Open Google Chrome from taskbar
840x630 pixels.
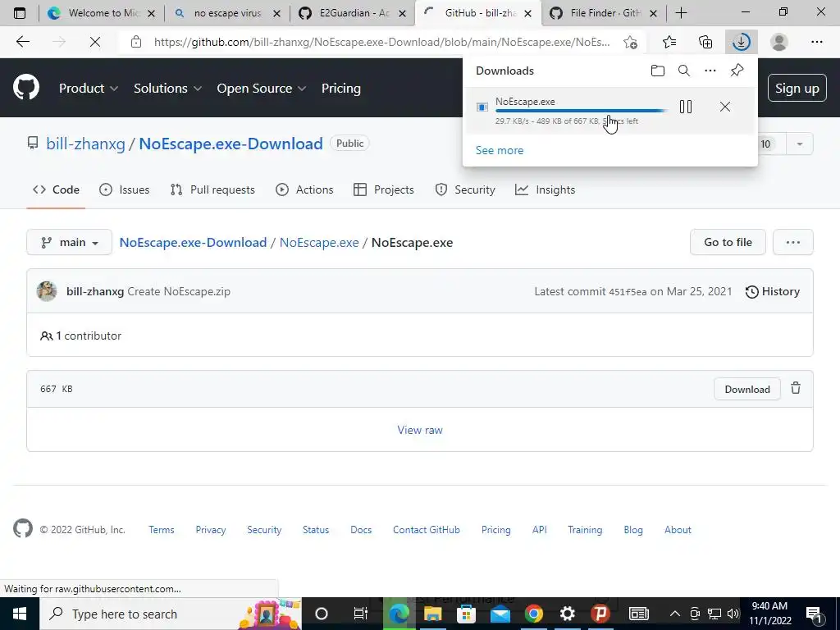click(533, 614)
